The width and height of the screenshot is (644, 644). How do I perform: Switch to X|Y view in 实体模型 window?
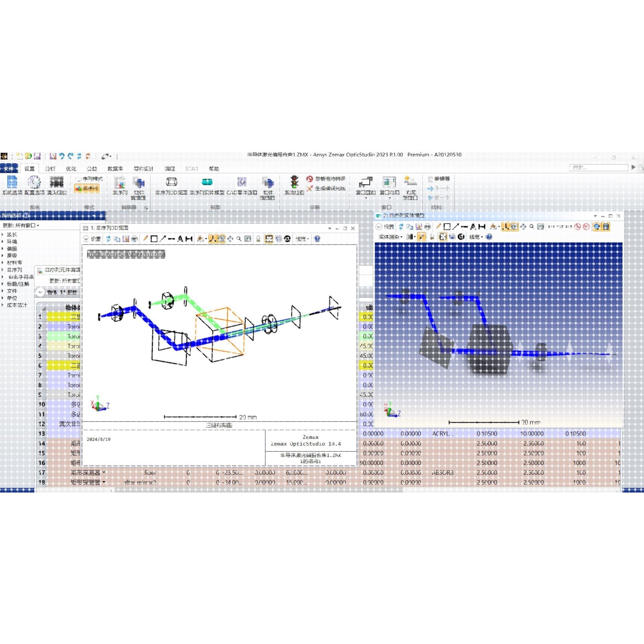pyautogui.click(x=551, y=227)
